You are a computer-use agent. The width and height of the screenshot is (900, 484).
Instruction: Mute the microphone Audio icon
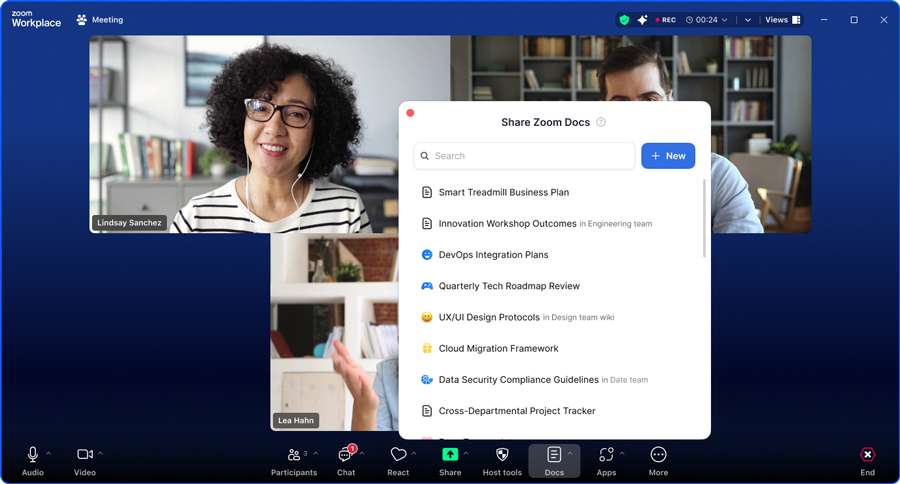(x=33, y=455)
